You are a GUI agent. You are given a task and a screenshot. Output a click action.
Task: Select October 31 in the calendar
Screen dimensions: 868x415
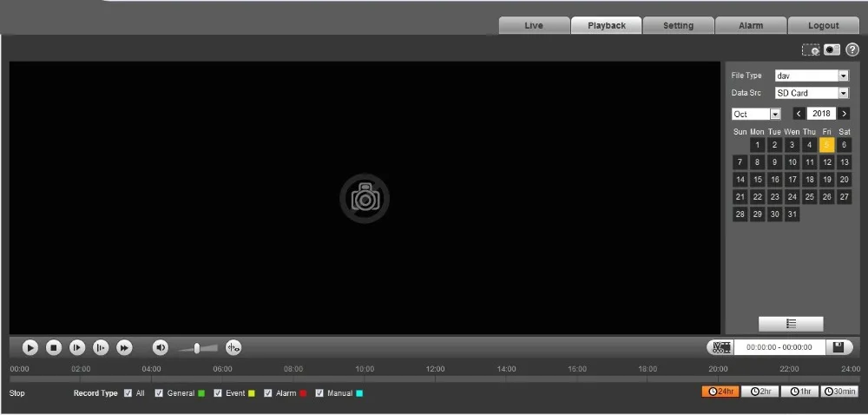pos(792,214)
